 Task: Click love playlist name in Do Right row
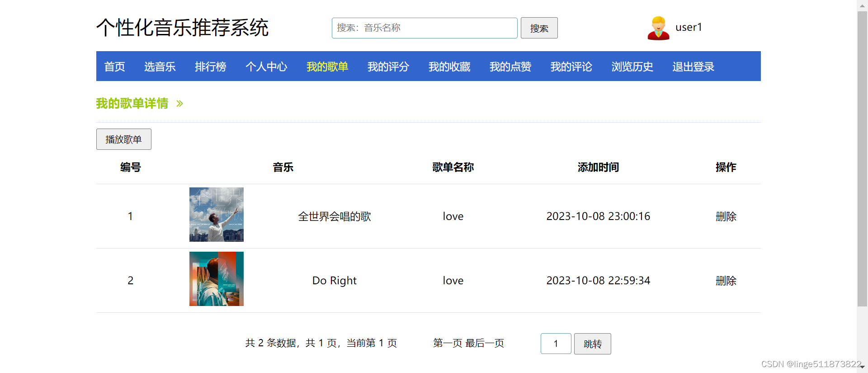coord(453,281)
